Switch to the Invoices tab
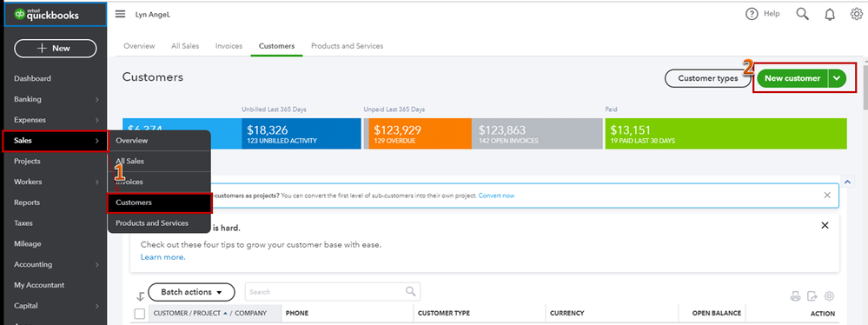 [x=229, y=46]
